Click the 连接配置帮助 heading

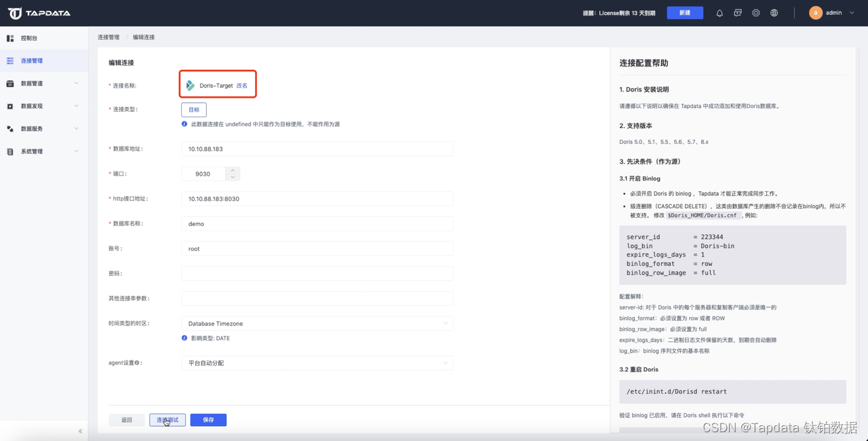click(644, 63)
